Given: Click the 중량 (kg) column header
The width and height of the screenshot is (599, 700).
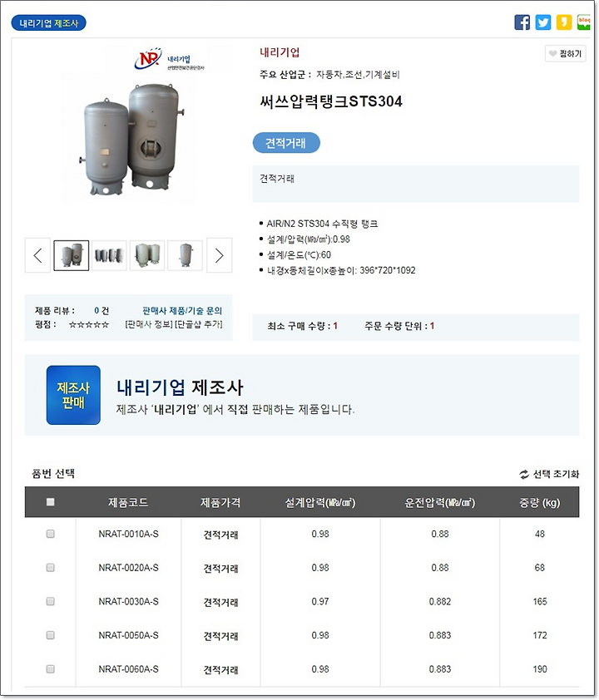Looking at the screenshot, I should 540,503.
